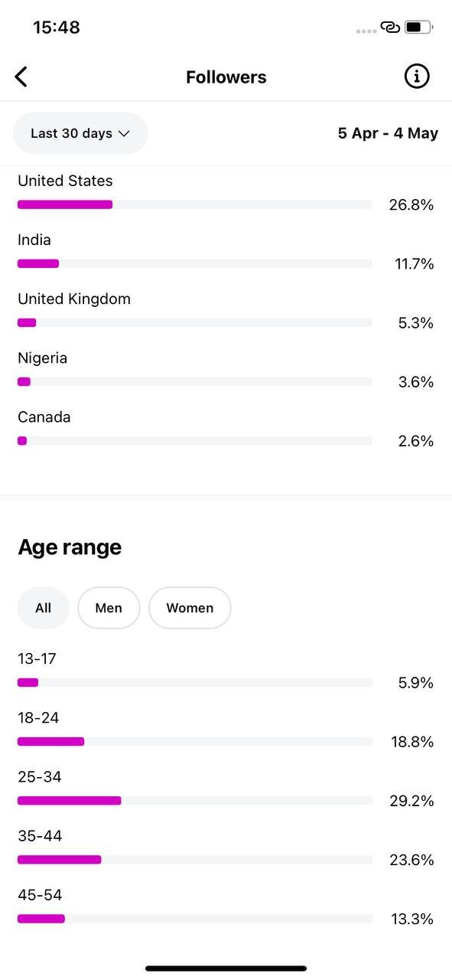
Task: Select the India country row label
Action: click(x=34, y=240)
